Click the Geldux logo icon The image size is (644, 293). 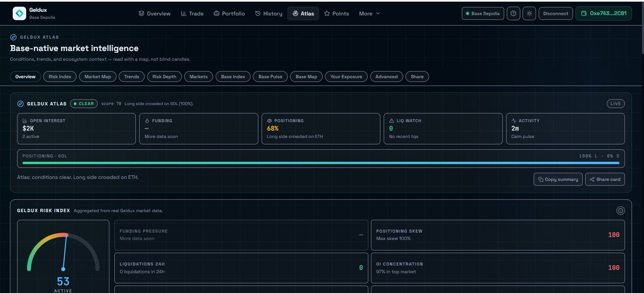click(x=19, y=13)
